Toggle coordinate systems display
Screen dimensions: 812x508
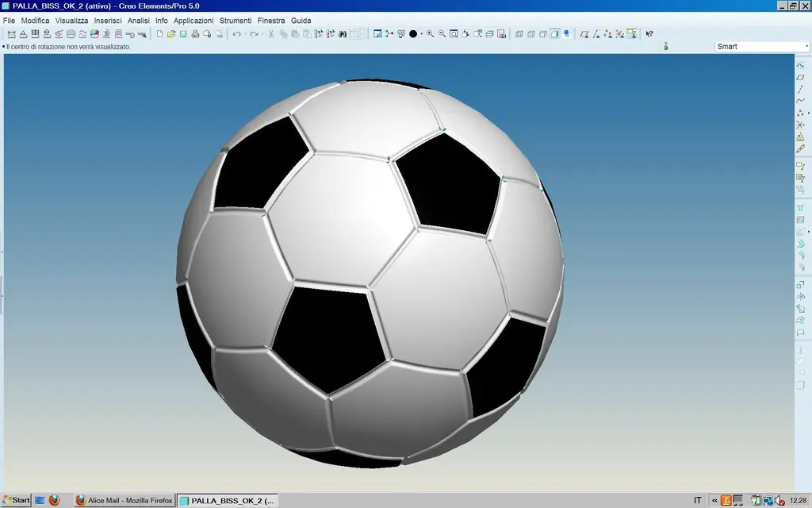[620, 34]
